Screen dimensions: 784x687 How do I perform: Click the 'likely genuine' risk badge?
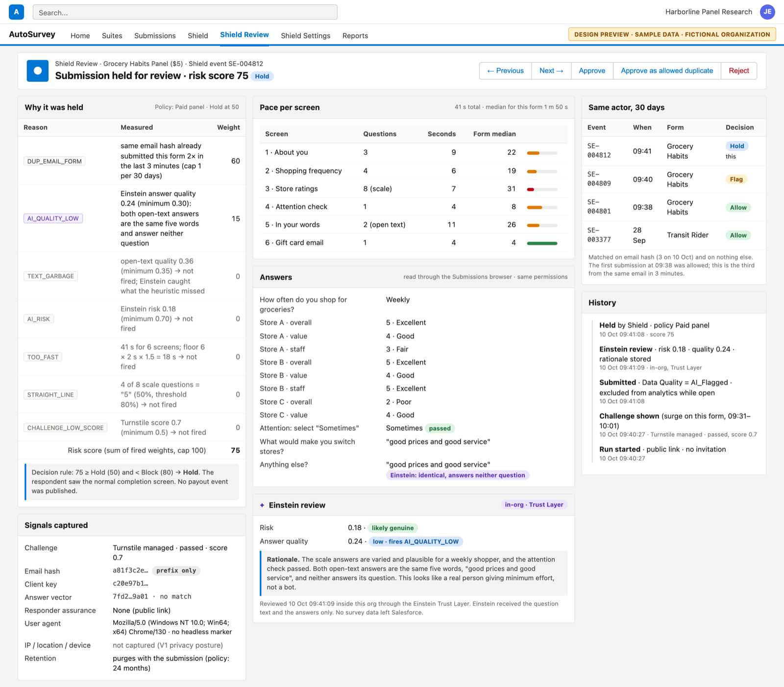(392, 528)
